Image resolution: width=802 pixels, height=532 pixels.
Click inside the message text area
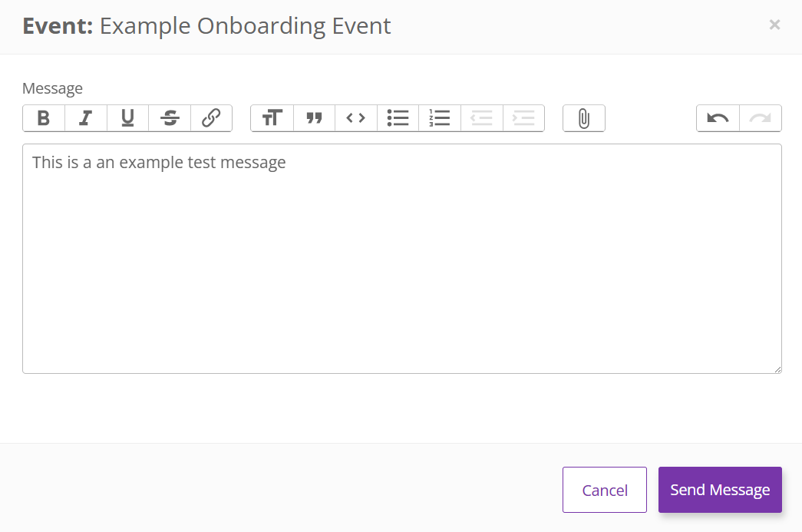pos(401,261)
